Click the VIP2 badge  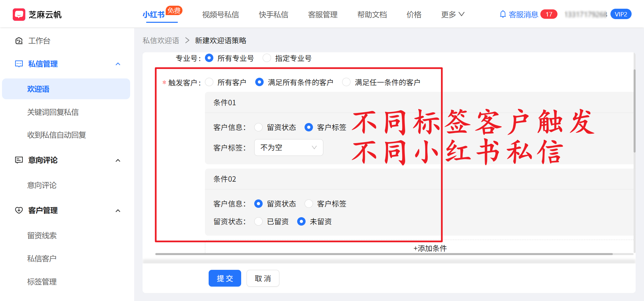[621, 14]
